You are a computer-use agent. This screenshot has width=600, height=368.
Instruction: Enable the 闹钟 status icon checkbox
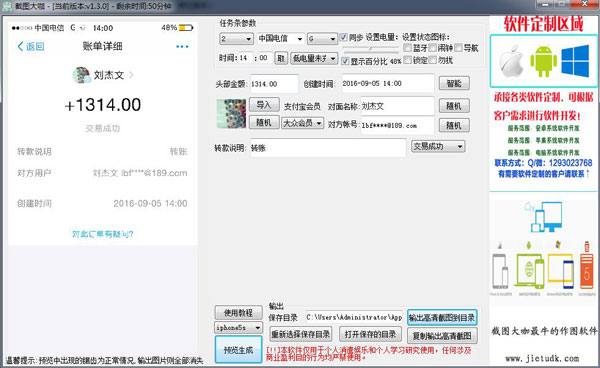(433, 48)
